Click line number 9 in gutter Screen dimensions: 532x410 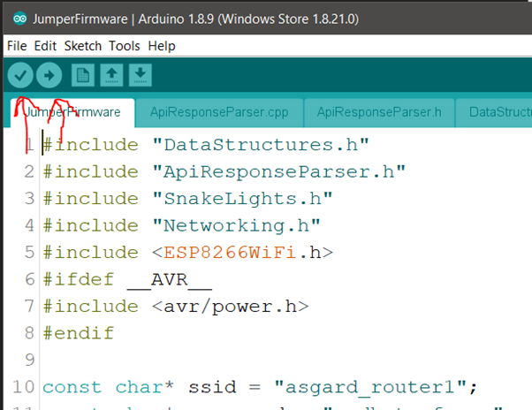tap(29, 361)
